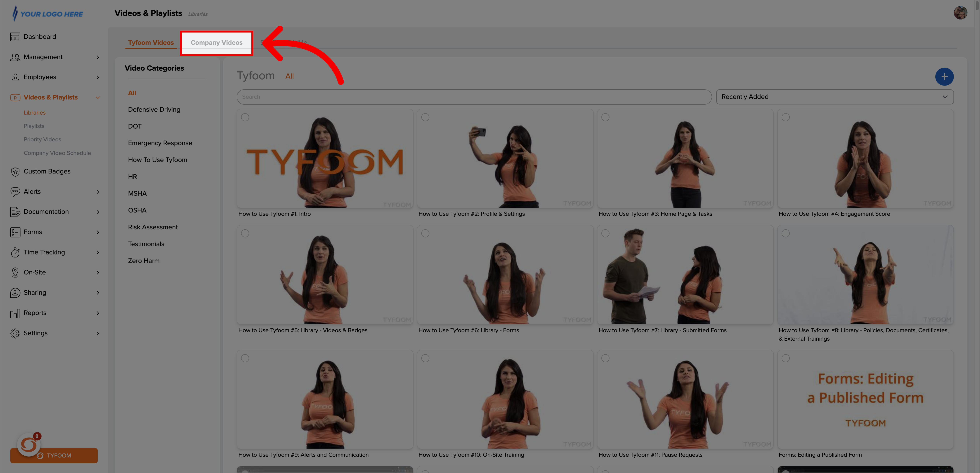Select the #6: Library - Forms checkbox
The image size is (980, 473).
pos(425,233)
